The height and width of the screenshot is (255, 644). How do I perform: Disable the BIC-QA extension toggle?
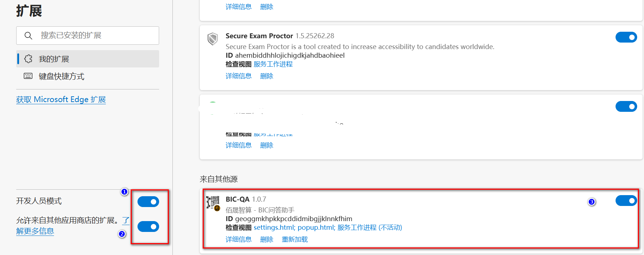tap(626, 201)
